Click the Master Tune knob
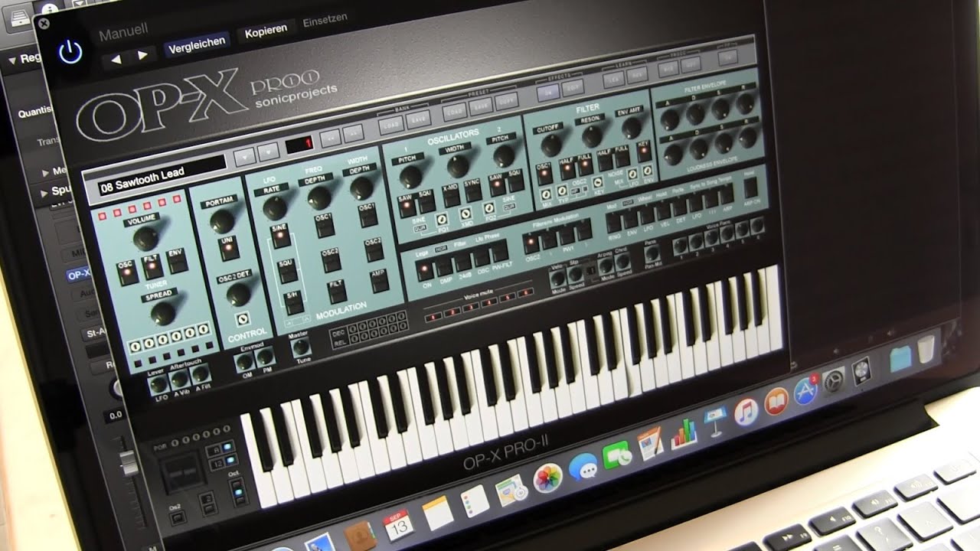This screenshot has height=551, width=980. tap(302, 347)
